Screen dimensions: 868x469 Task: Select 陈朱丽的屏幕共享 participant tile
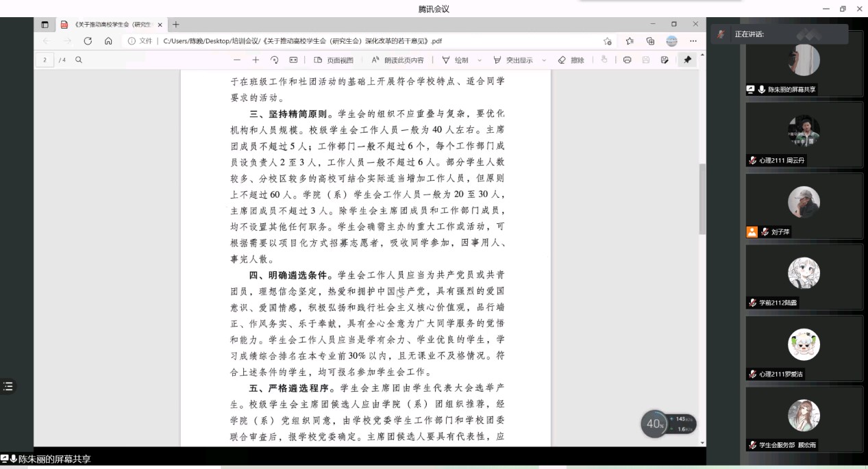point(804,63)
